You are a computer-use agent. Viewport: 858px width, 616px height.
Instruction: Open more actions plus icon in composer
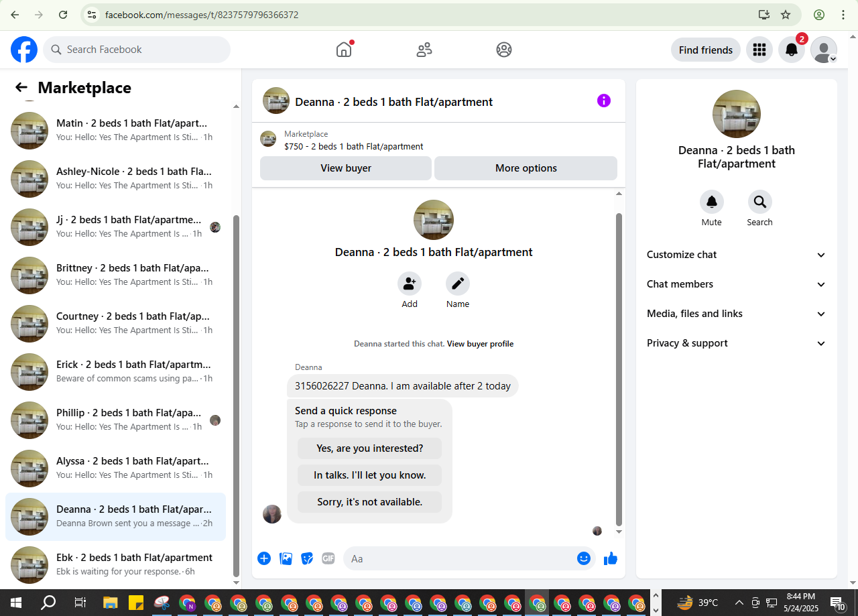[x=264, y=558]
